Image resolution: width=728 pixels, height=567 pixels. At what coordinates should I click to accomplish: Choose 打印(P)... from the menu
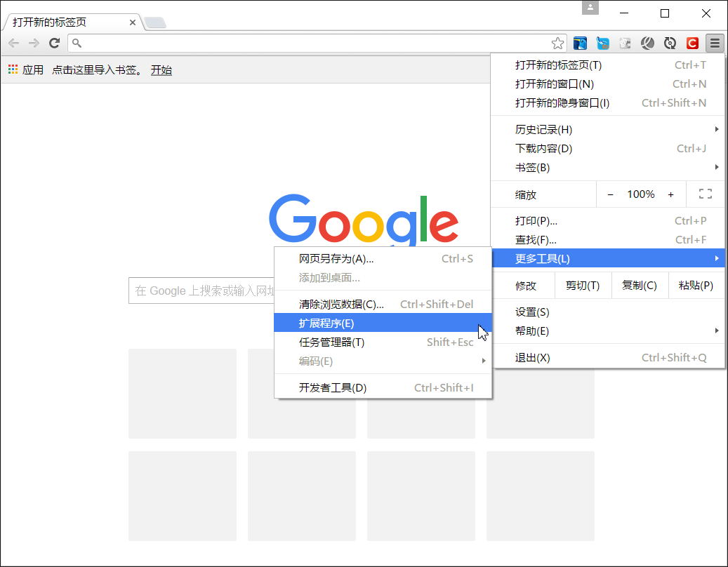pyautogui.click(x=608, y=221)
